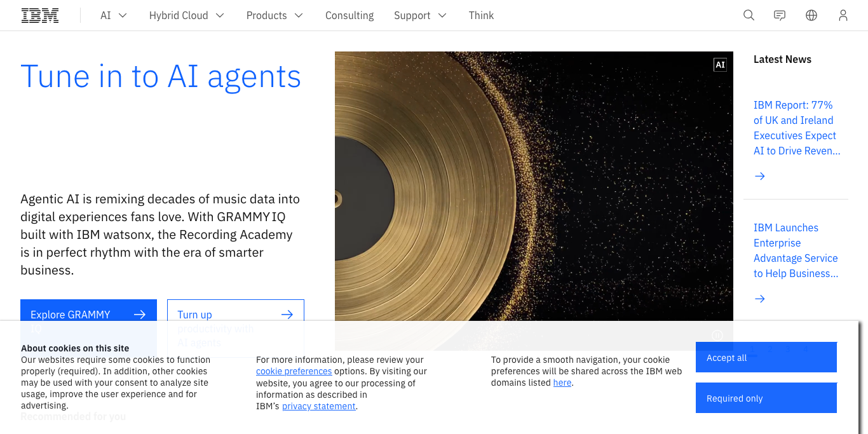Go to the Consulting menu item
Viewport: 868px width, 434px height.
click(349, 15)
